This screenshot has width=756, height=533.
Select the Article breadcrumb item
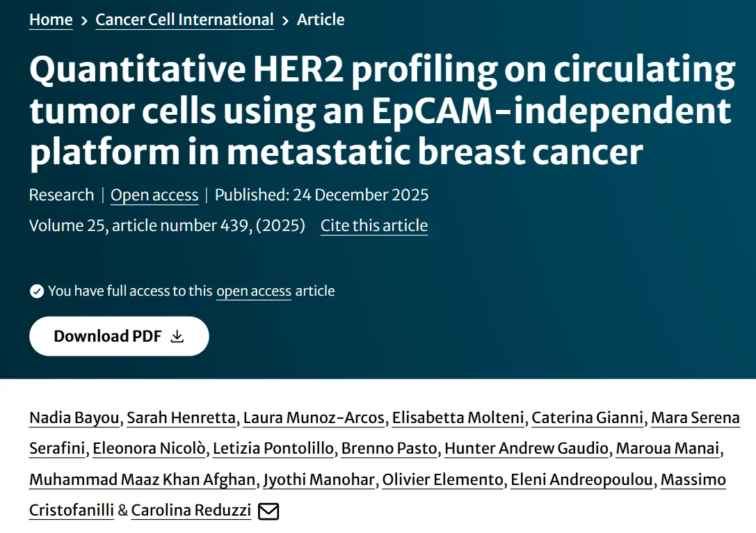click(x=321, y=19)
